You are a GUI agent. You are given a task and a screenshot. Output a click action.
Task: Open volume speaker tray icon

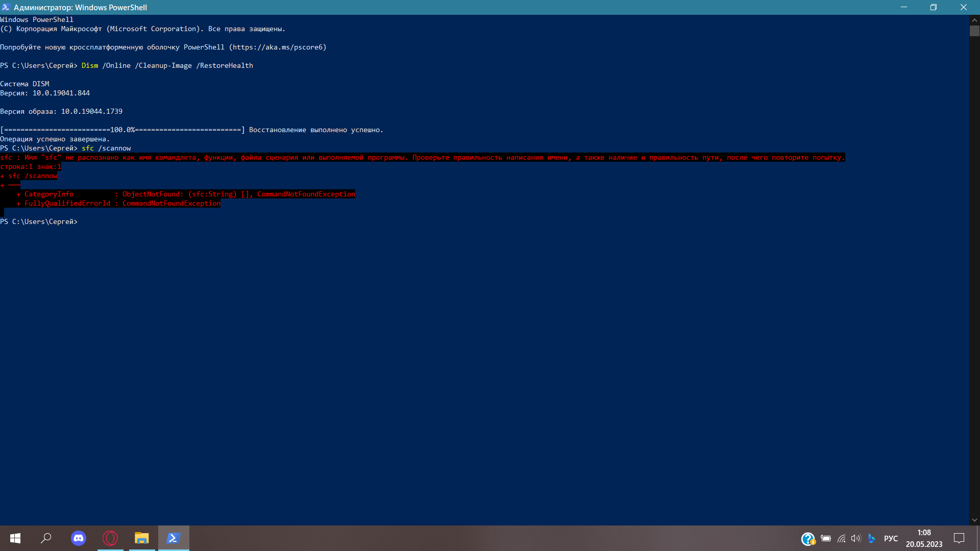tap(856, 538)
